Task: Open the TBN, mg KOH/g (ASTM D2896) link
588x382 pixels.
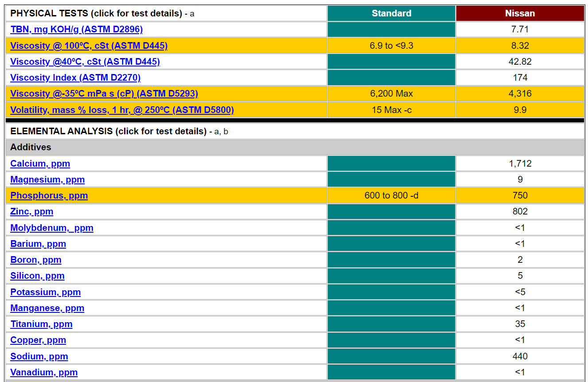Action: [x=76, y=29]
